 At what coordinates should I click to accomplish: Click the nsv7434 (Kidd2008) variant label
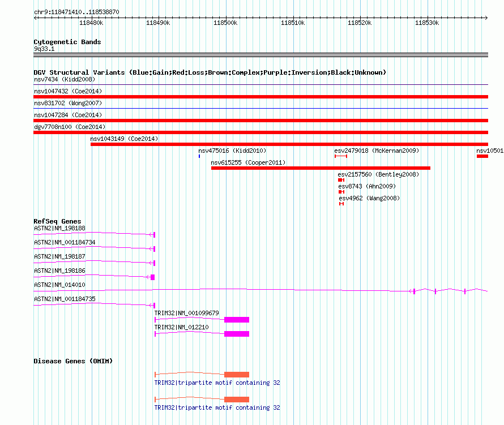[65, 79]
